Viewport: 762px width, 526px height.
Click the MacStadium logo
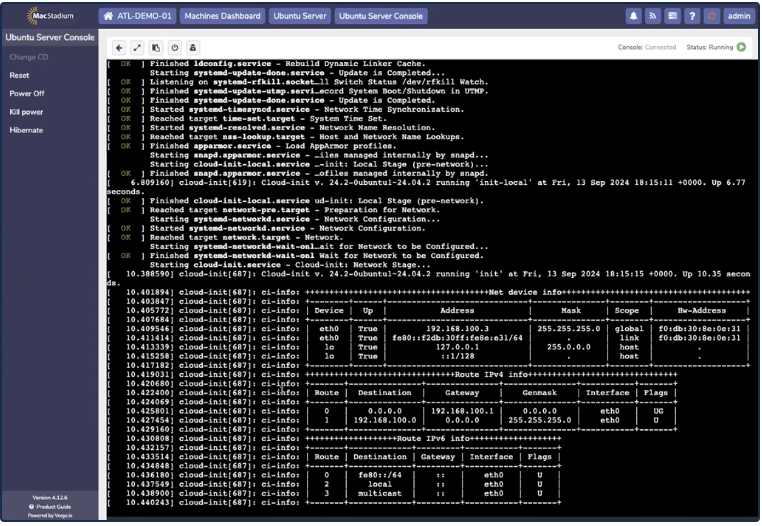pos(51,16)
